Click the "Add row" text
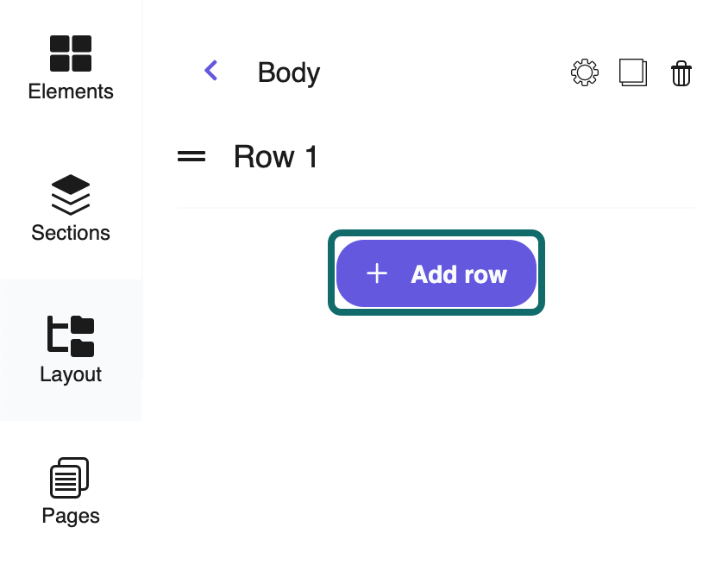Image resolution: width=728 pixels, height=571 pixels. [x=459, y=274]
